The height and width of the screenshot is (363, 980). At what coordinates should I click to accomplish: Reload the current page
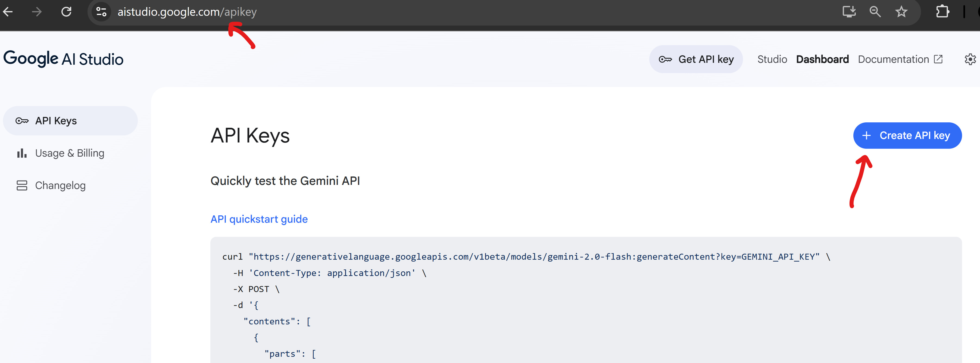pyautogui.click(x=67, y=12)
